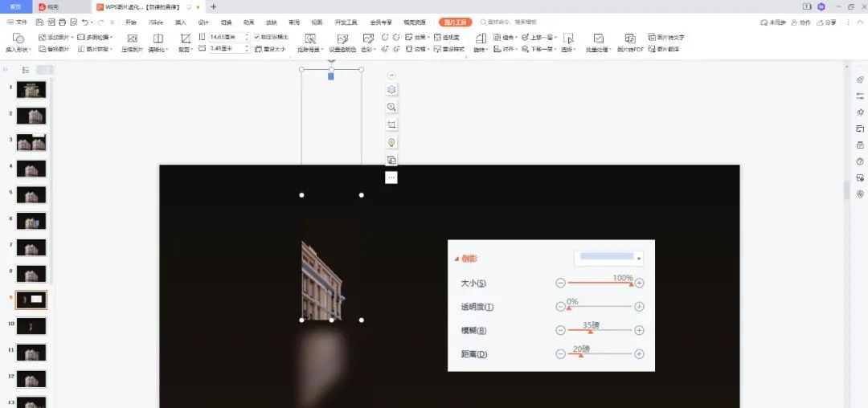The image size is (868, 408).
Task: Switch to the Start (开始) ribbon tab
Action: [x=131, y=22]
